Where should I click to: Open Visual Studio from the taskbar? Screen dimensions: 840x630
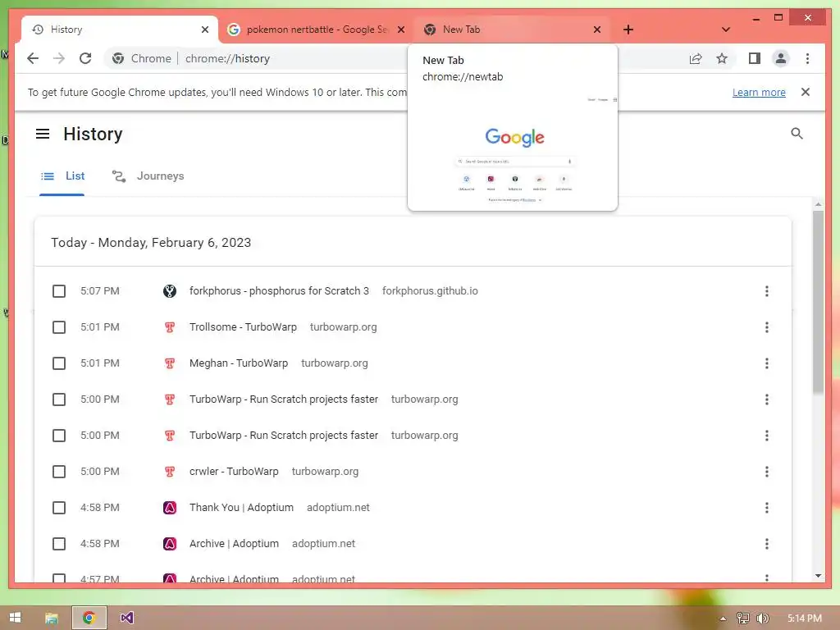(126, 618)
